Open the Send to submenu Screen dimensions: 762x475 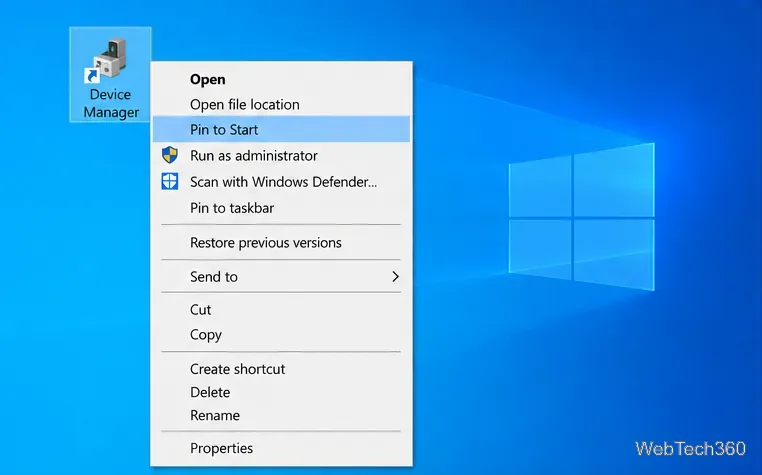coord(281,277)
